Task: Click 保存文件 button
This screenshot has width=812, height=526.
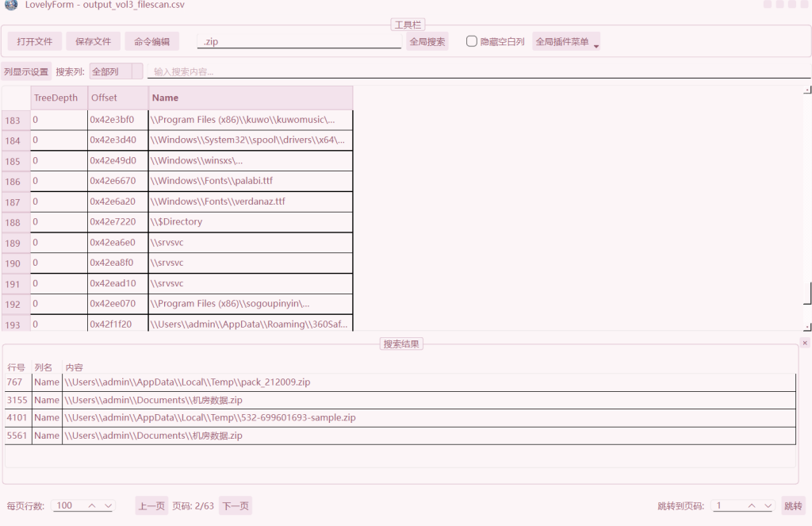Action: [93, 41]
